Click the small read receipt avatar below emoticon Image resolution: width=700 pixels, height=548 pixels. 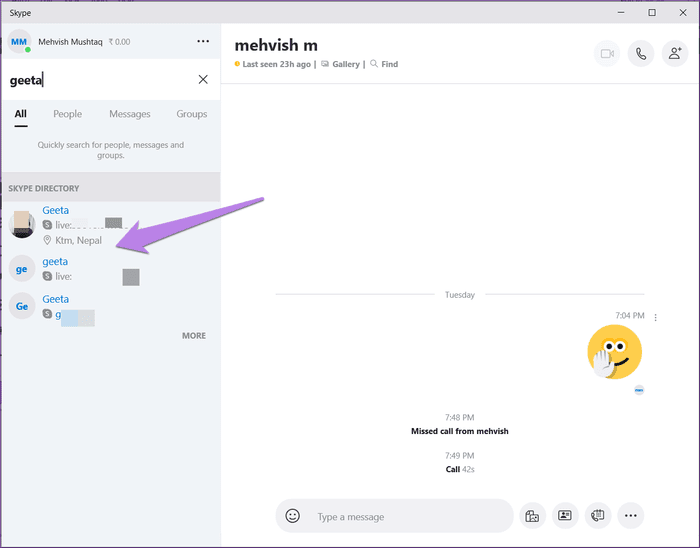click(639, 390)
